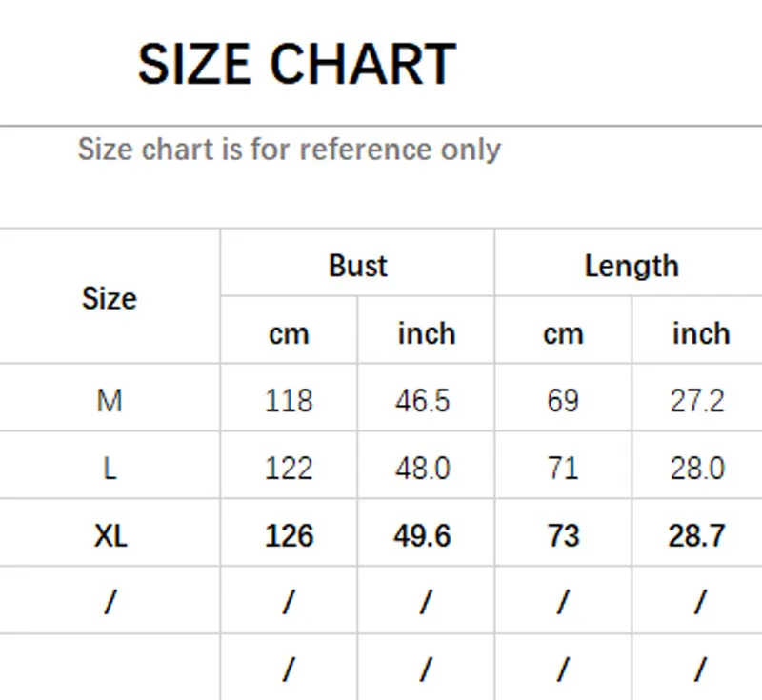
Task: Click the Size column header
Action: tap(110, 298)
